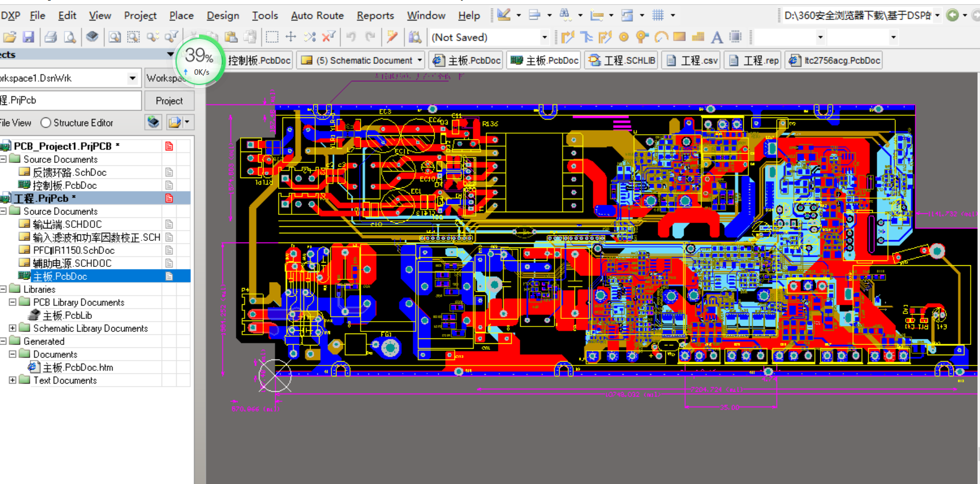
Task: Click the cross probe icon
Action: click(x=392, y=37)
